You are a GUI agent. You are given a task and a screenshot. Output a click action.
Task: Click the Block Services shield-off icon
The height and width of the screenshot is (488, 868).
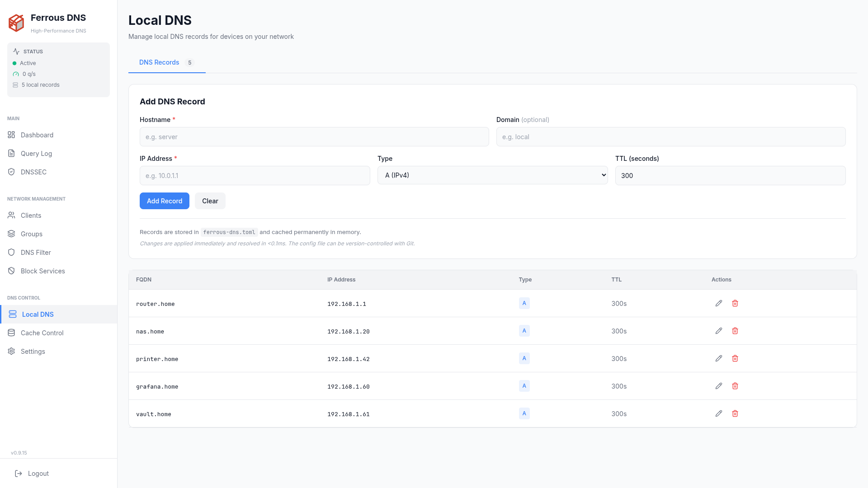coord(11,271)
